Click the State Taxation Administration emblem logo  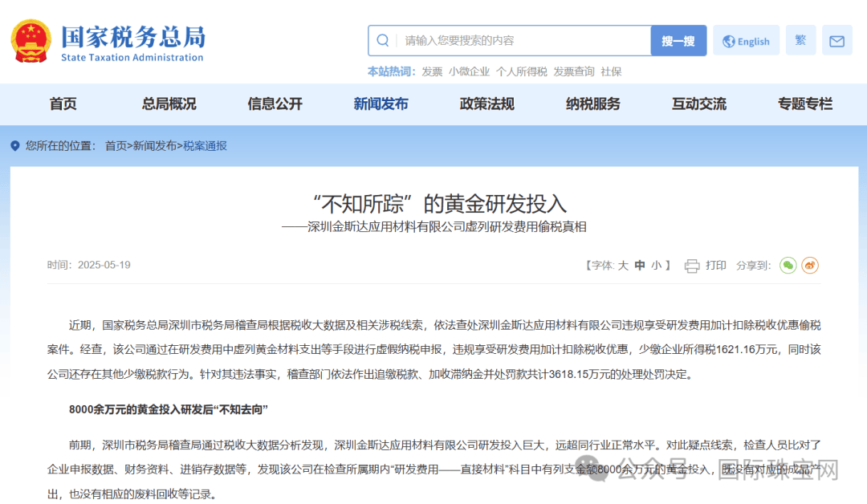pos(31,41)
